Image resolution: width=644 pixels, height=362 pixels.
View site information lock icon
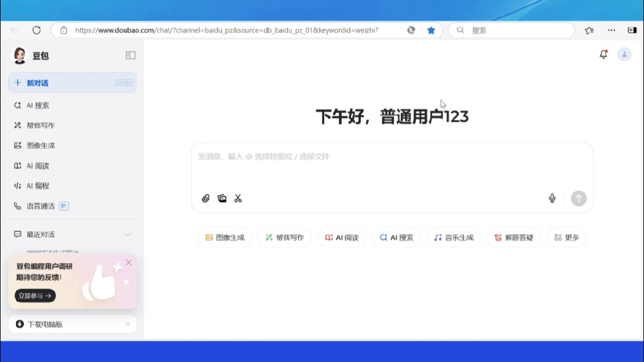(x=64, y=30)
